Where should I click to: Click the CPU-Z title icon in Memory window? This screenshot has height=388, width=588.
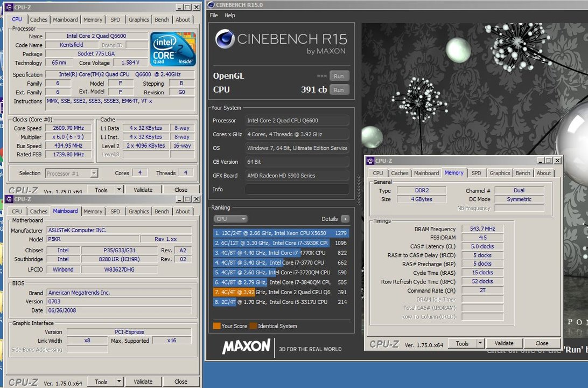tap(370, 161)
